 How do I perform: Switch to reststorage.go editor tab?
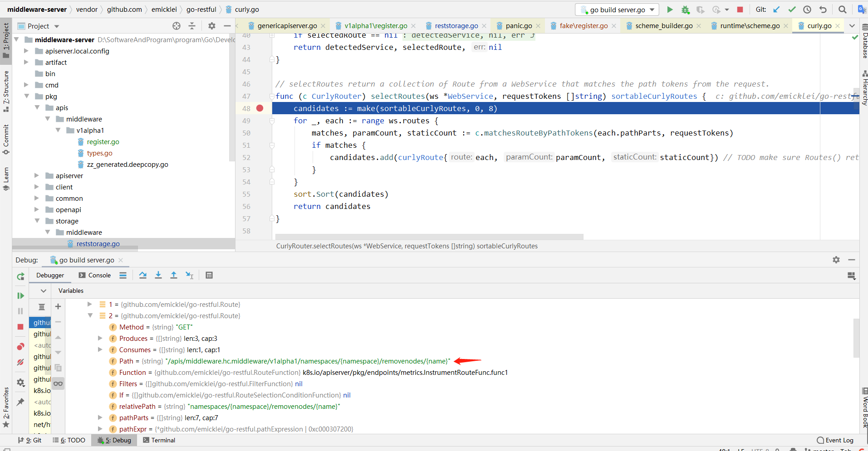456,26
